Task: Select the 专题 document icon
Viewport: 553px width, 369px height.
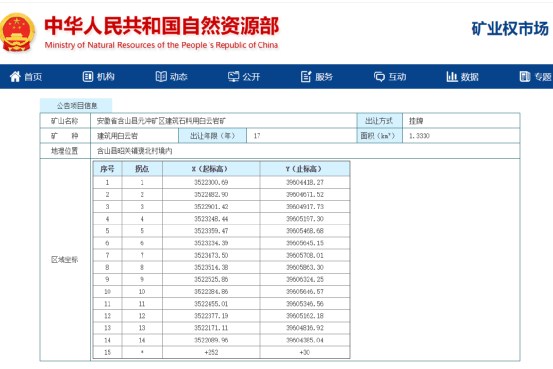Action: [525, 76]
